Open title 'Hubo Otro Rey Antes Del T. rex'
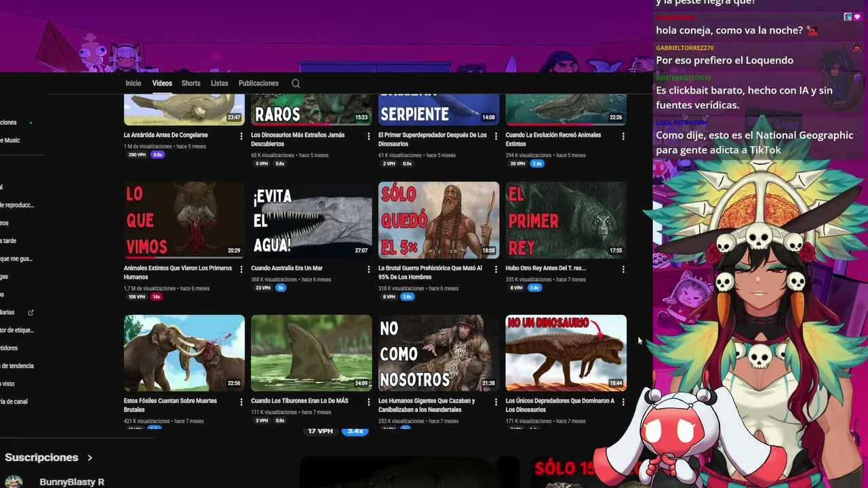 click(x=546, y=268)
